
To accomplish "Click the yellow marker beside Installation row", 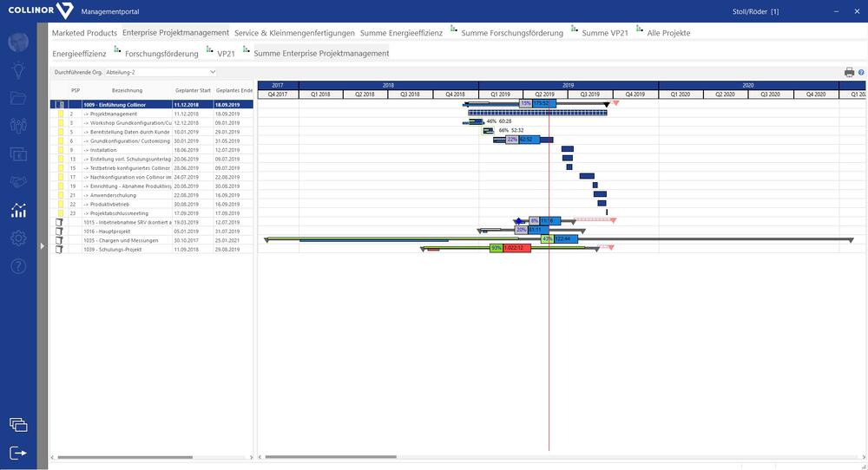I will click(60, 150).
